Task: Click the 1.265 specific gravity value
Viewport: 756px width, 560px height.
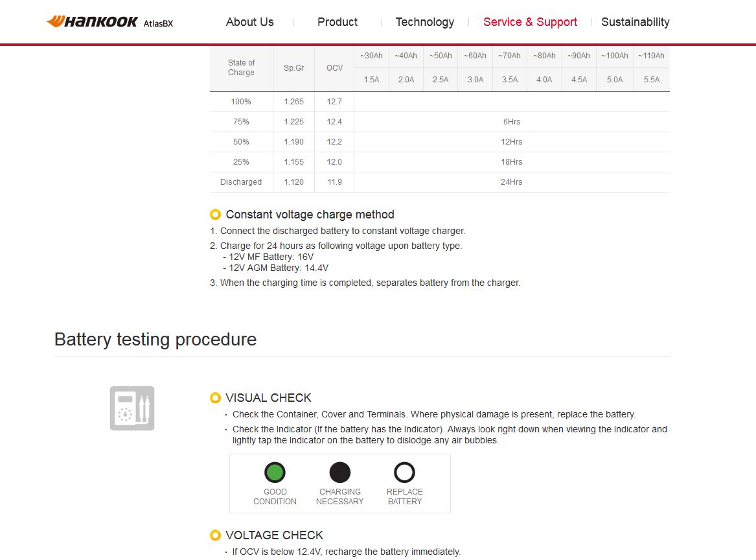Action: pyautogui.click(x=293, y=102)
